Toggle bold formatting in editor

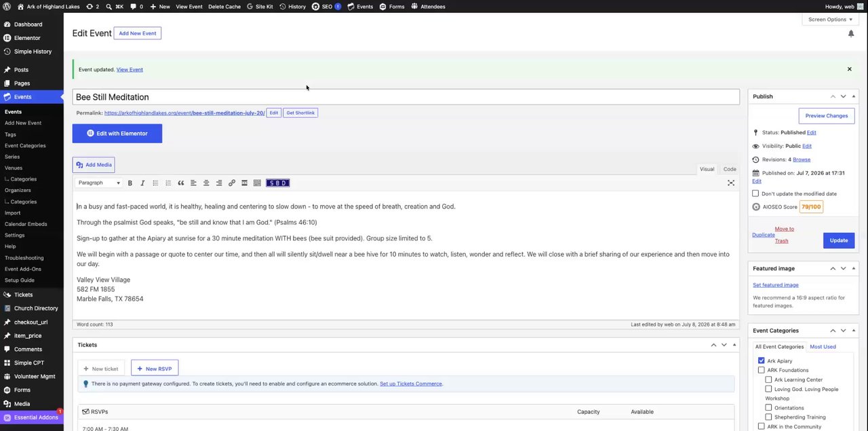pyautogui.click(x=130, y=183)
